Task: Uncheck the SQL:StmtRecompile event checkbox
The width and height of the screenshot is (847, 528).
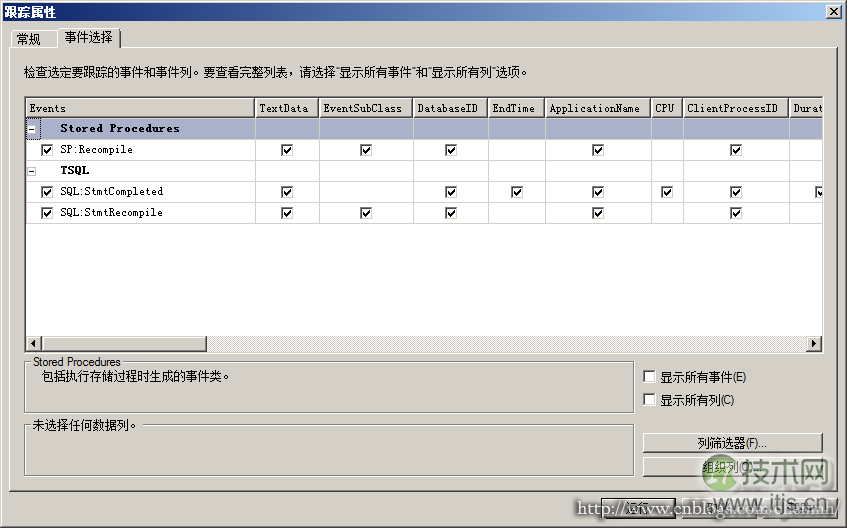Action: click(x=47, y=213)
